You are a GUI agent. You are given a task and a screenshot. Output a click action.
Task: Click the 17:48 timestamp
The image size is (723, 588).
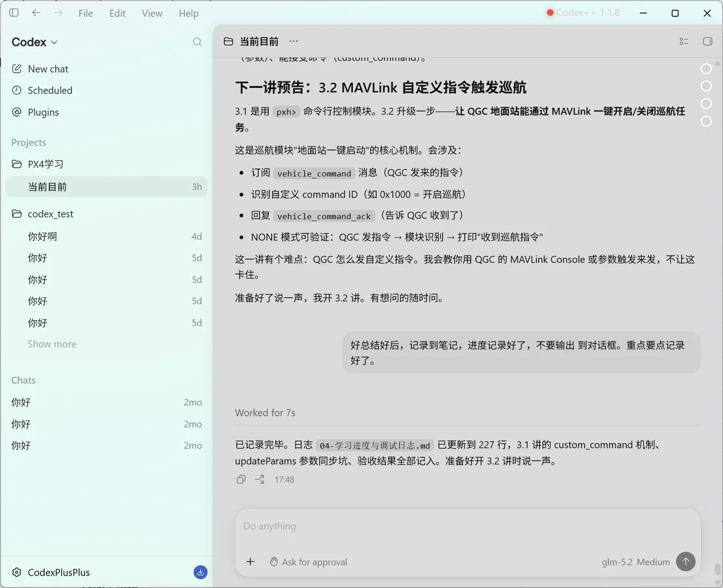point(284,480)
